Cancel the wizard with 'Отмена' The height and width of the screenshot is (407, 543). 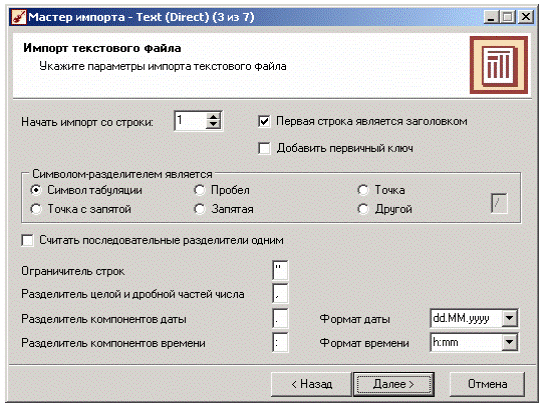tap(487, 384)
